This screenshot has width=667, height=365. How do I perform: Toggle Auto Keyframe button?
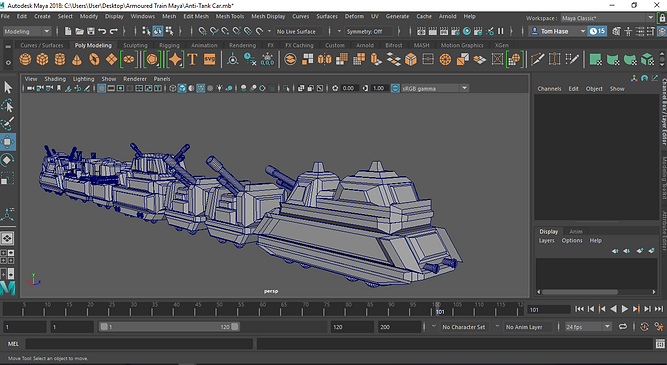(x=644, y=327)
